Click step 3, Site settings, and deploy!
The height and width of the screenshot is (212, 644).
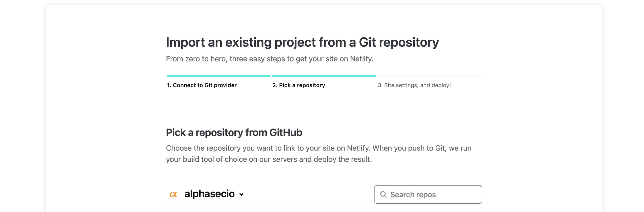tap(414, 85)
